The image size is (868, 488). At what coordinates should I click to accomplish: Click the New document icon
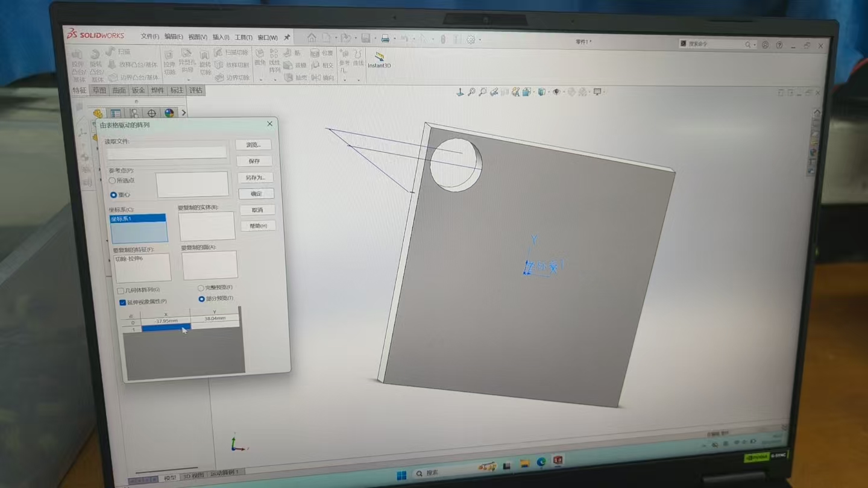[326, 38]
